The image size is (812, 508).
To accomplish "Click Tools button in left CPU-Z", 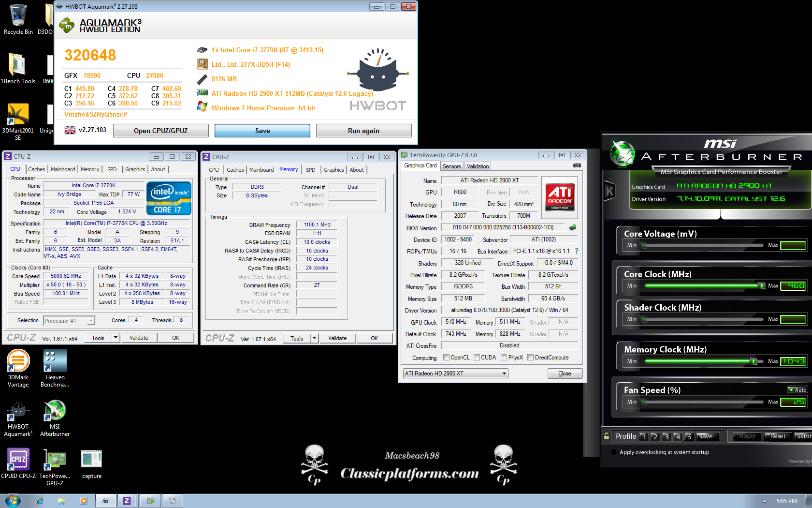I will click(98, 338).
